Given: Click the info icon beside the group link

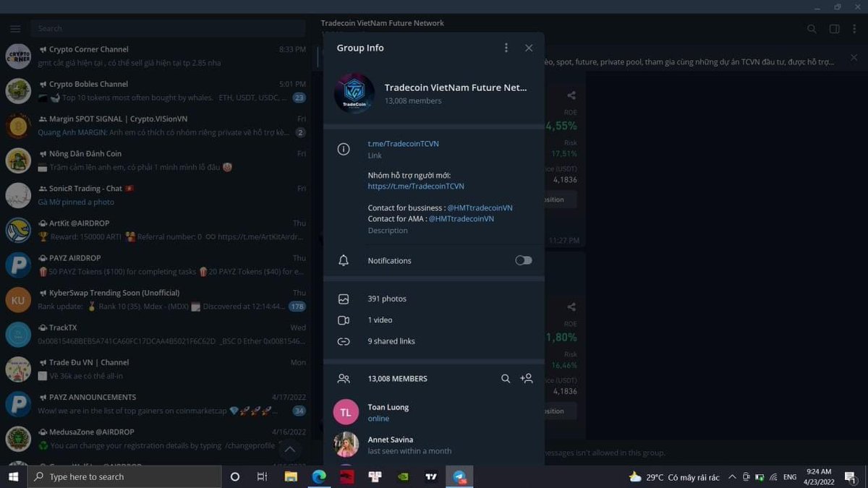Looking at the screenshot, I should 344,149.
